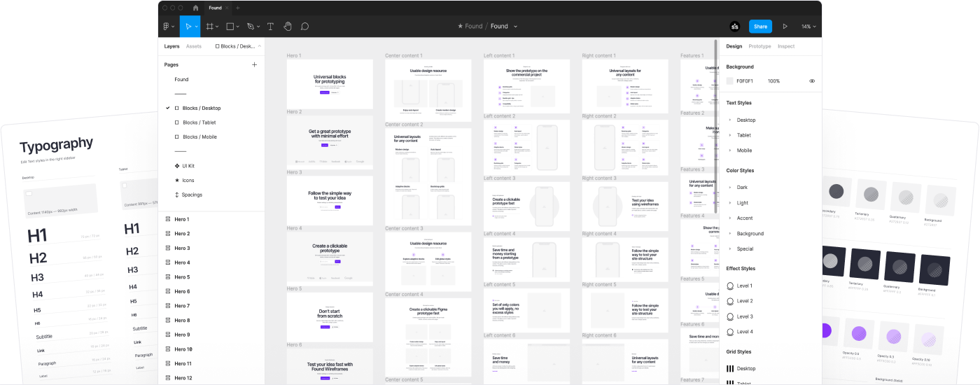Click the Level 2 effect style icon

[x=730, y=301]
